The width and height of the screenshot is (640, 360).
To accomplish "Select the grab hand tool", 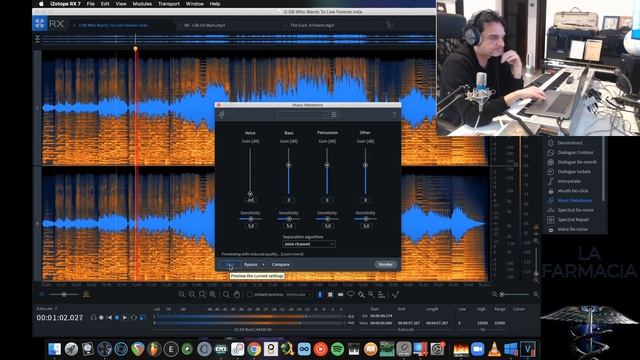I will coord(237,294).
